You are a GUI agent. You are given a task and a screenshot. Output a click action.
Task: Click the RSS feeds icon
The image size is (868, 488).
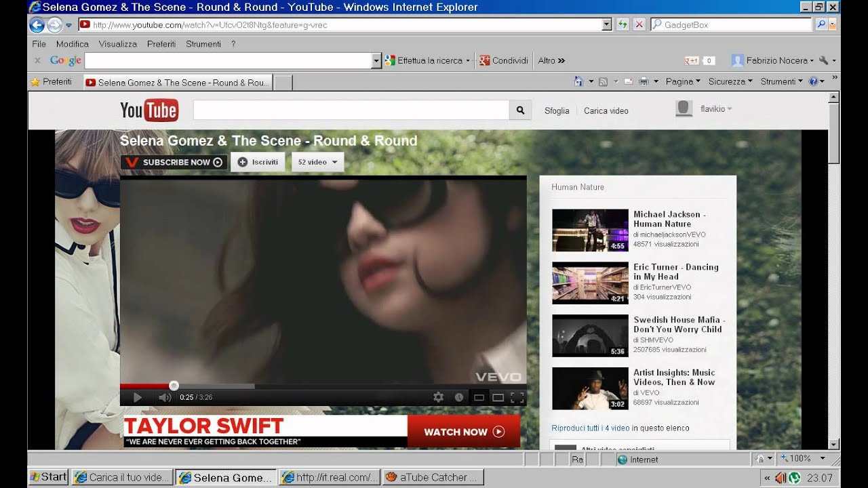tap(602, 81)
